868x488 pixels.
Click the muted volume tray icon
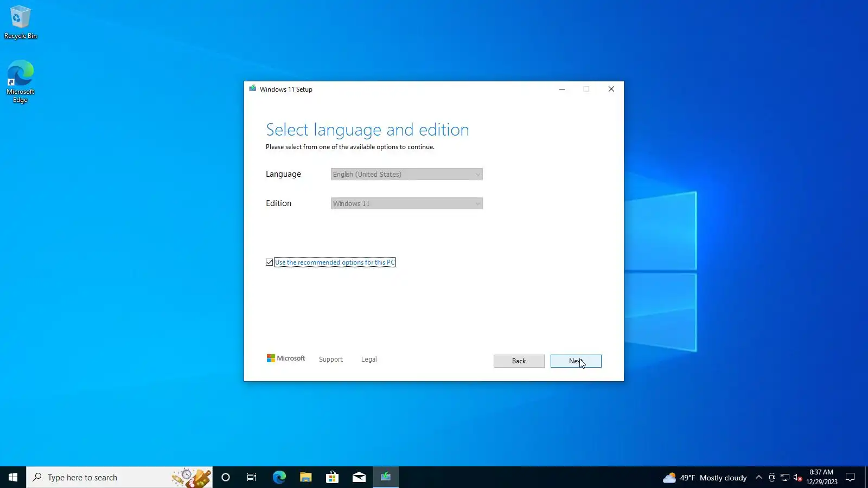click(797, 478)
